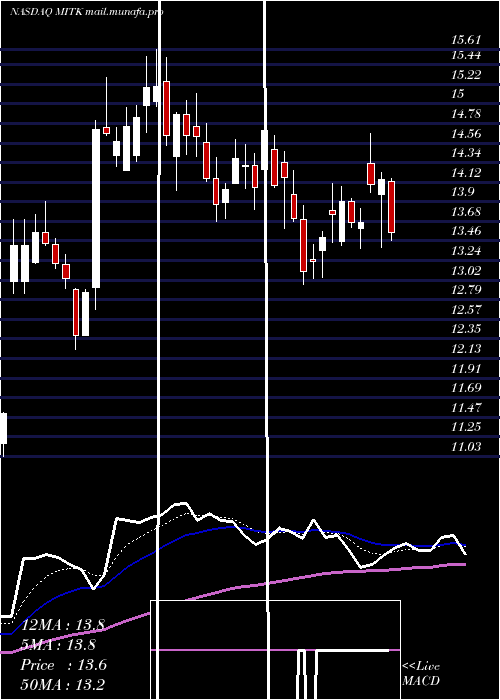This screenshot has width=500, height=700.
Task: Click the 12.13 price axis label
Action: click(x=466, y=349)
